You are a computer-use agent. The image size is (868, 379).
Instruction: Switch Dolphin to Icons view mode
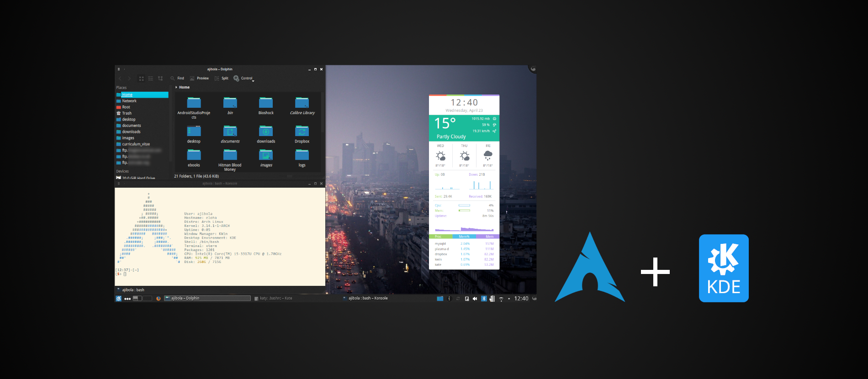141,79
